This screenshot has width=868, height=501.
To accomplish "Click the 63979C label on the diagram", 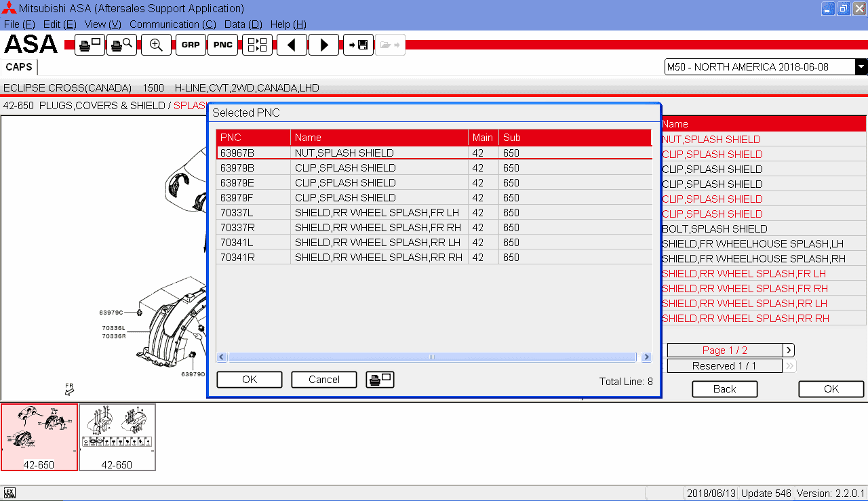I will pyautogui.click(x=111, y=313).
